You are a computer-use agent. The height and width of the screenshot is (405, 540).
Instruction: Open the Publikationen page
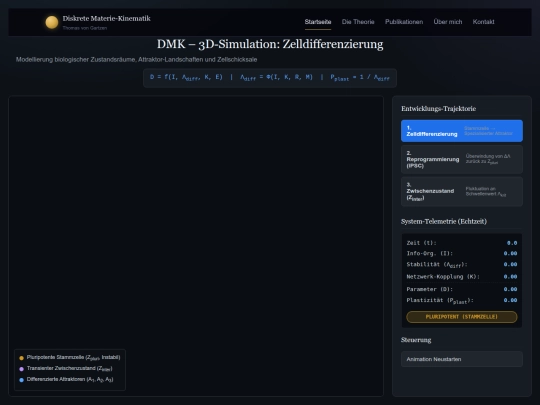[404, 22]
